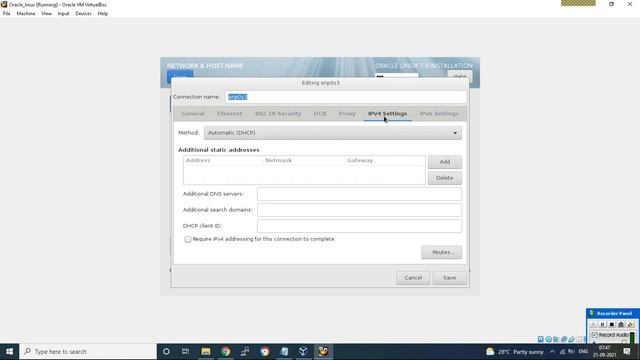Click the installer Help button behind dialog
Image resolution: width=640 pixels, height=360 pixels.
460,75
